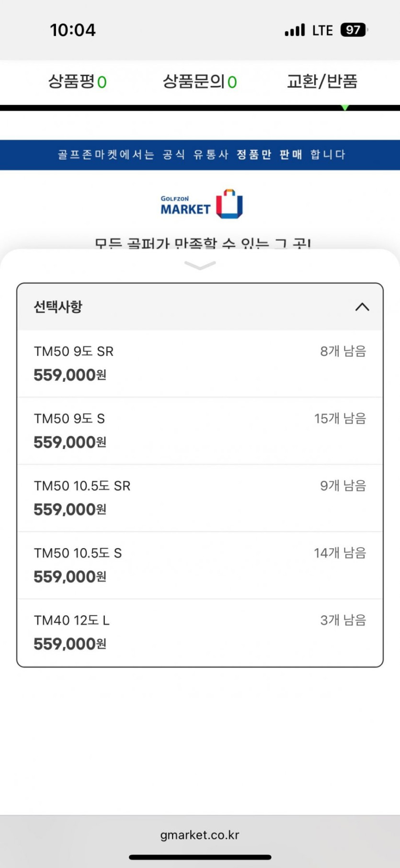Tap the blue 정품만 판매 banner

tap(200, 155)
